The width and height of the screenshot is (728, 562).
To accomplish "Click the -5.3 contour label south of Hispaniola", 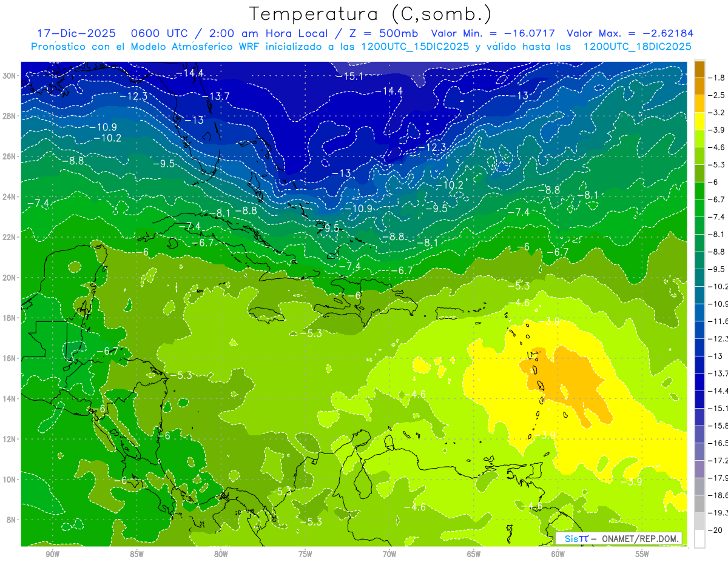I will (x=311, y=333).
